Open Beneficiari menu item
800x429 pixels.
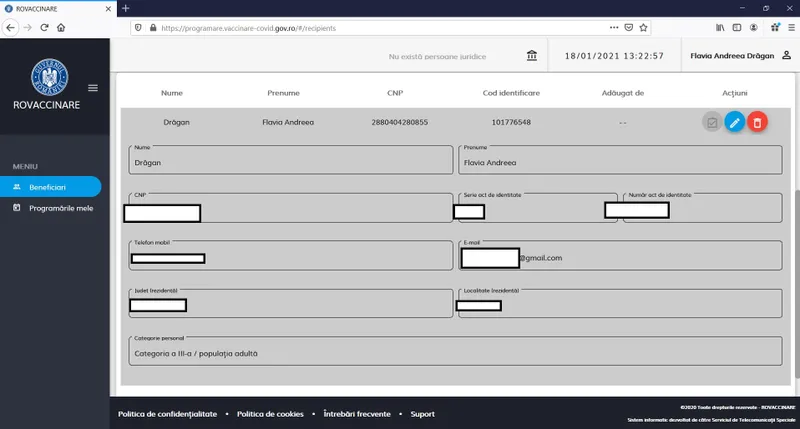[50, 187]
